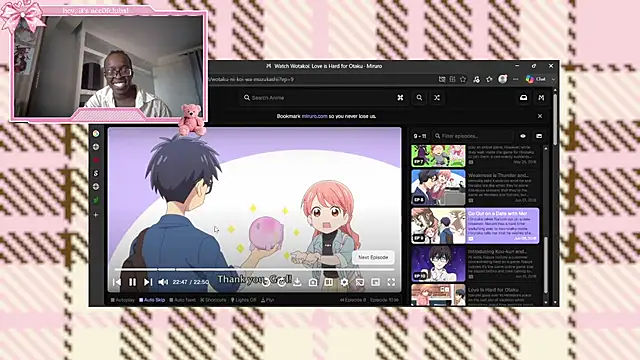Enter fullscreen mode
Viewport: 640px width, 360px height.
pyautogui.click(x=391, y=282)
